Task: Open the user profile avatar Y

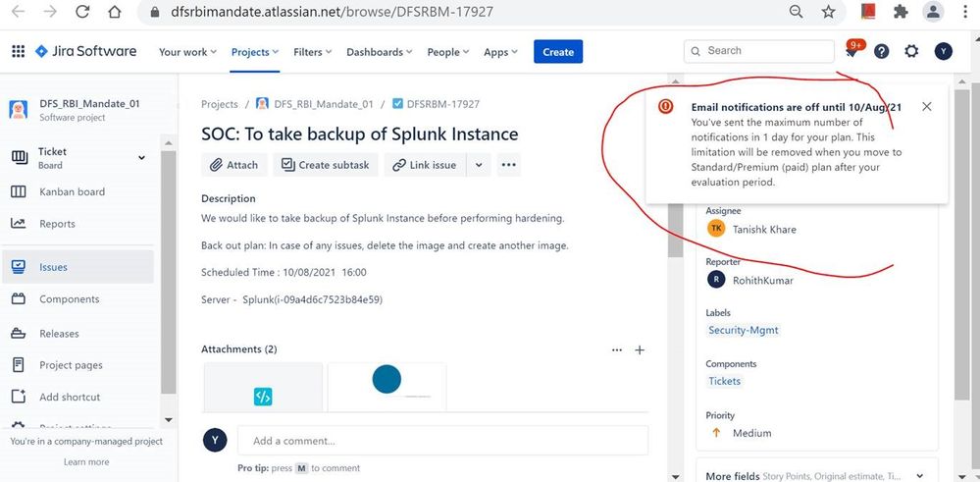Action: (x=943, y=51)
